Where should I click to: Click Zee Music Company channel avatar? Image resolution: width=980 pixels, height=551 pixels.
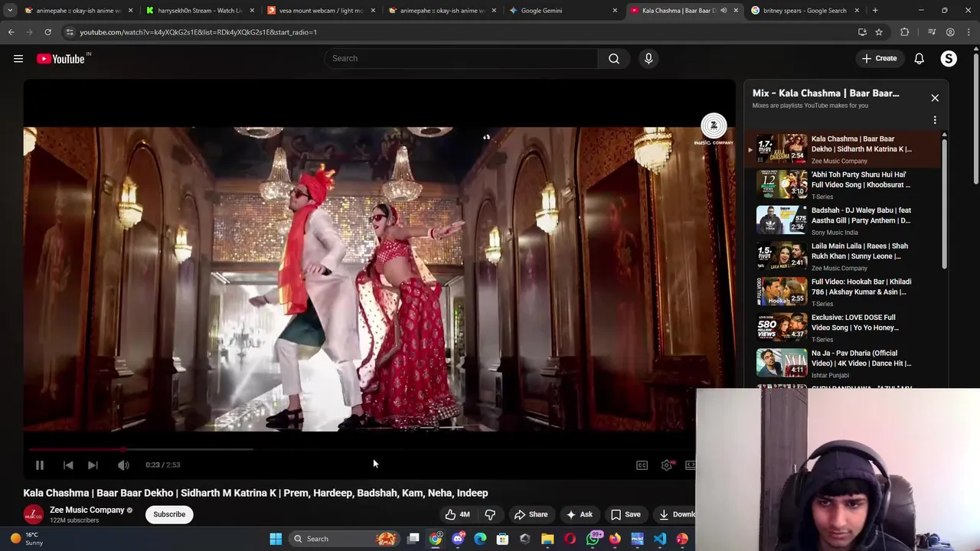pos(33,514)
